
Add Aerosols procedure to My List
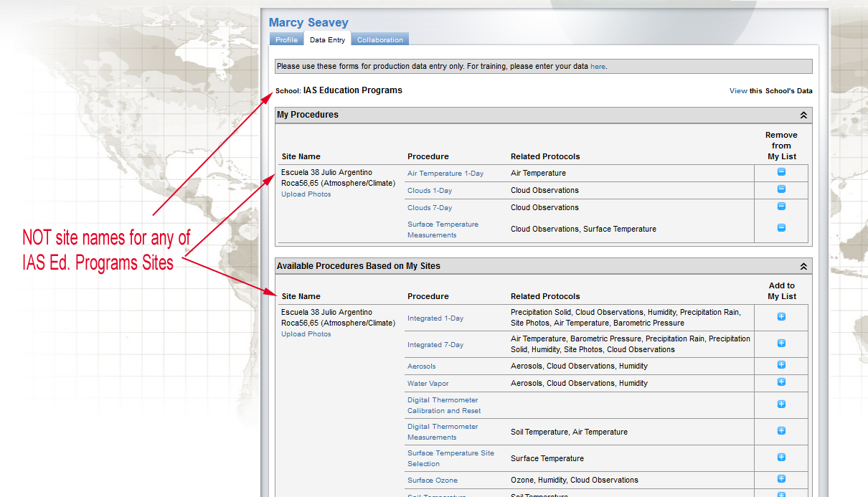[781, 365]
